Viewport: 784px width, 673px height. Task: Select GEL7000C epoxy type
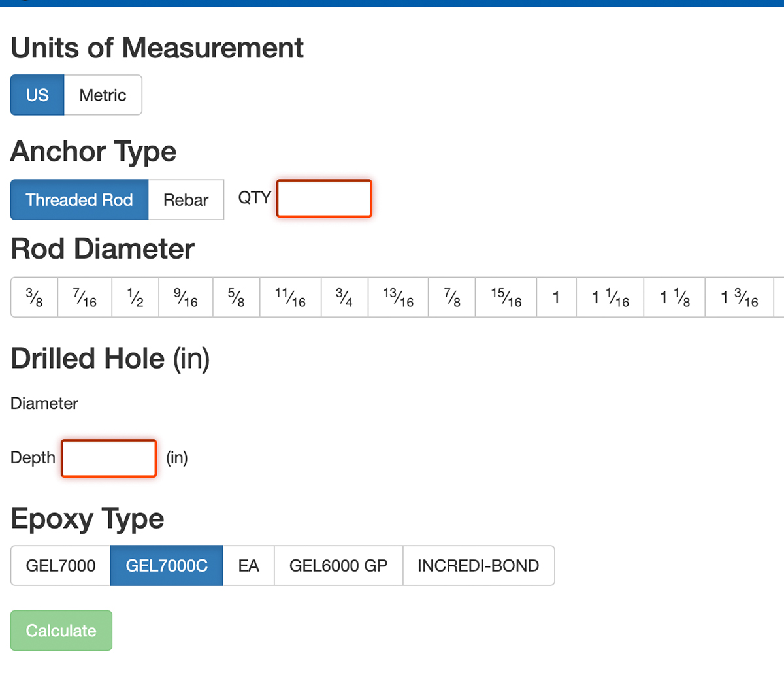point(167,566)
